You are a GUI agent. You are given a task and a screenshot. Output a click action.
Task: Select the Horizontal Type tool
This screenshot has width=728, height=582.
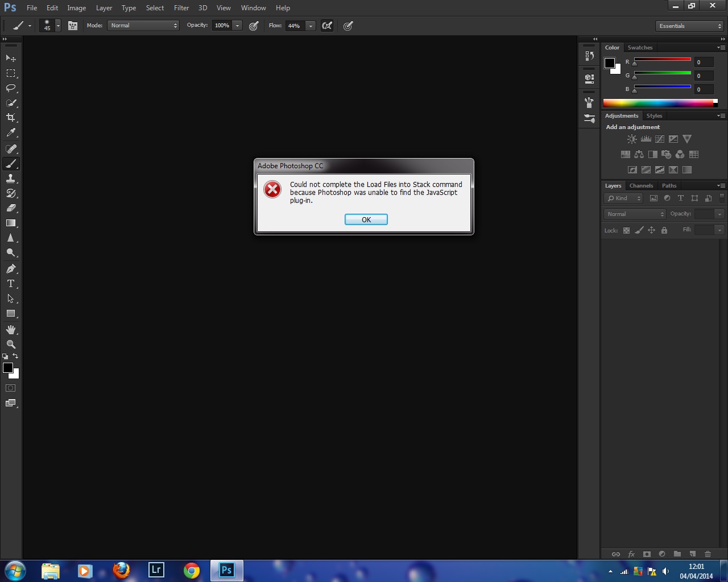(x=11, y=284)
